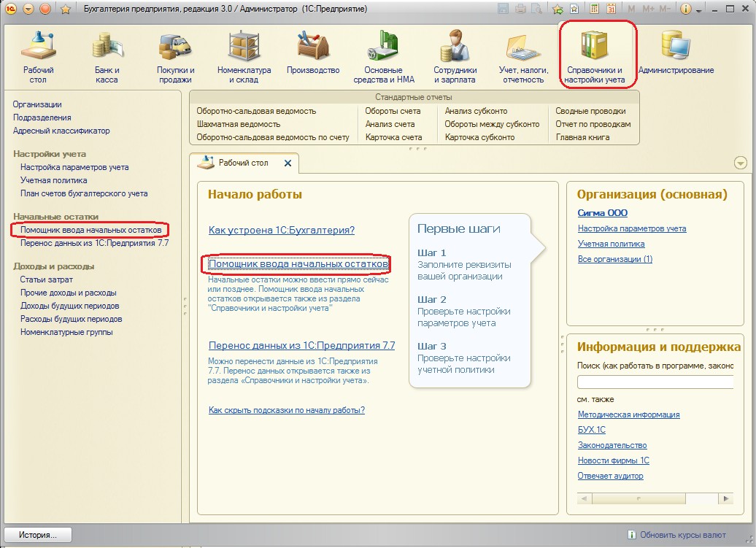
Task: Click the История... button
Action: (x=38, y=535)
